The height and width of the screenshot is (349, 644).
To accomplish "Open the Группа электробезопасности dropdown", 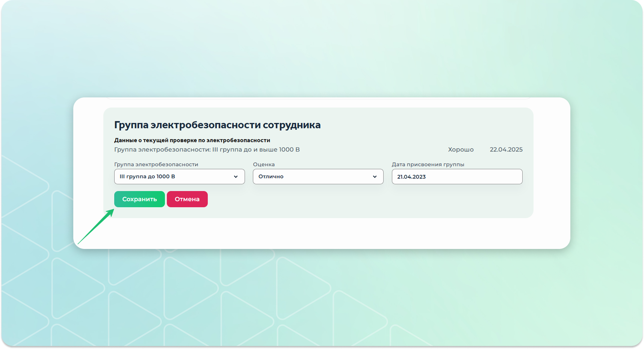I will click(x=179, y=176).
